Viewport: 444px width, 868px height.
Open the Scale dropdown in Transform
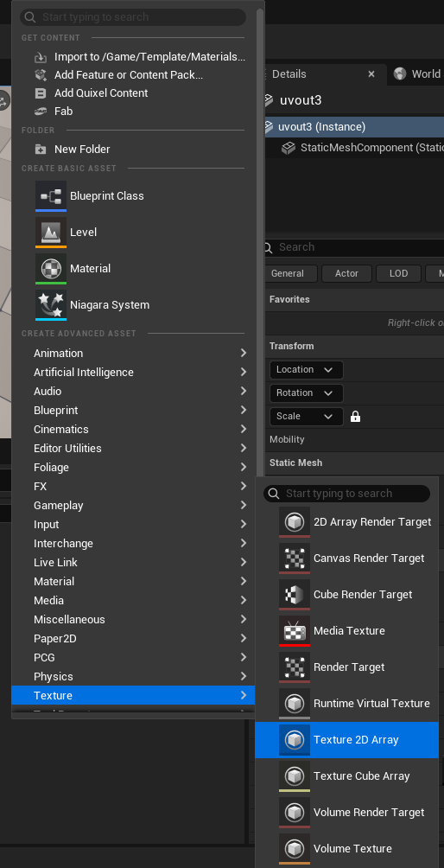click(307, 417)
